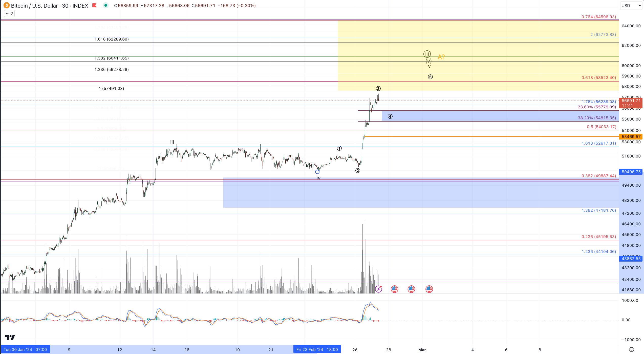644x354 pixels.
Task: Click the orange A? wave label
Action: tap(441, 57)
